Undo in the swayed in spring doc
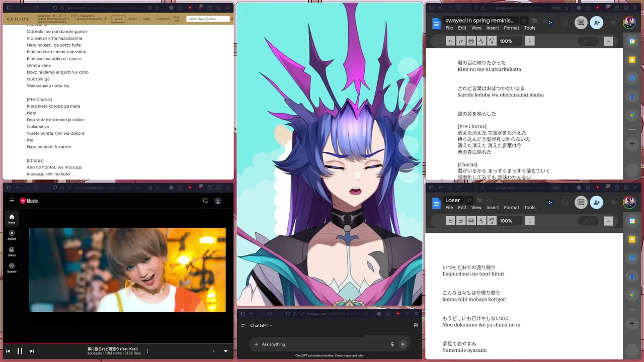 coord(451,41)
